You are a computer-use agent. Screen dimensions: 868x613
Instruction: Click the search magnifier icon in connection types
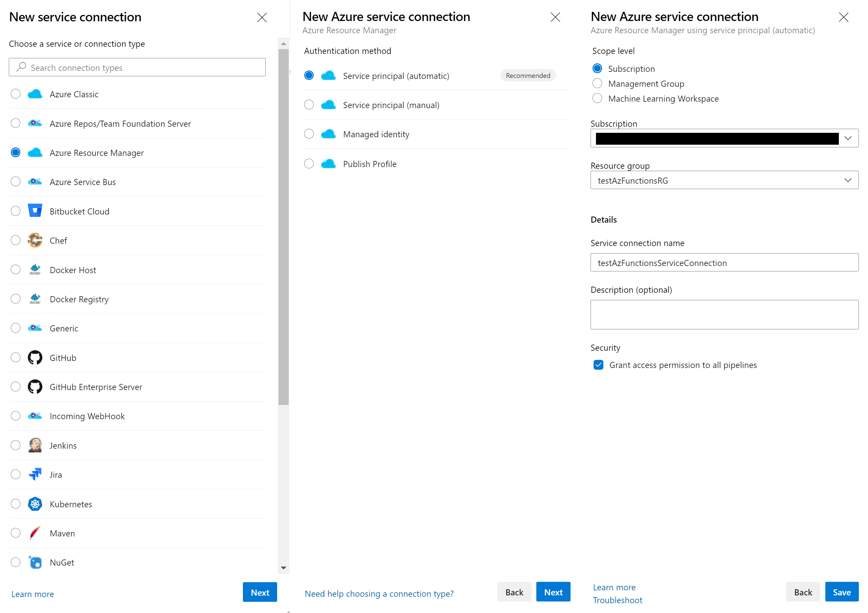click(21, 67)
